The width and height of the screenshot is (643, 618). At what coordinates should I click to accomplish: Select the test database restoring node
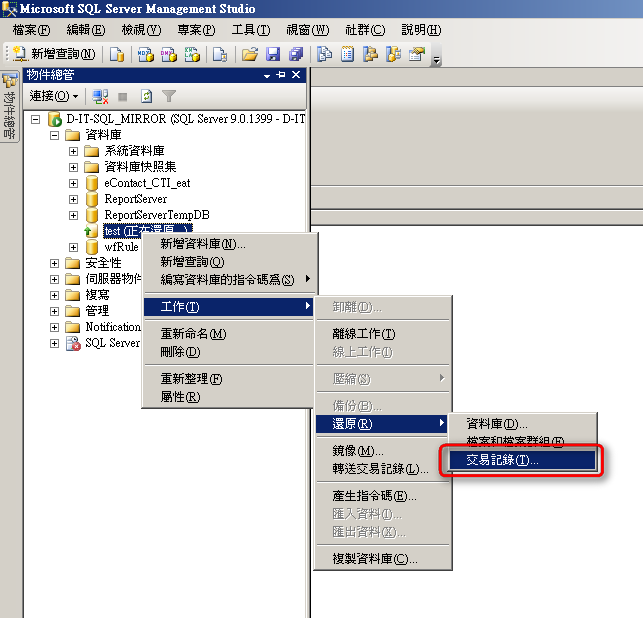(148, 231)
